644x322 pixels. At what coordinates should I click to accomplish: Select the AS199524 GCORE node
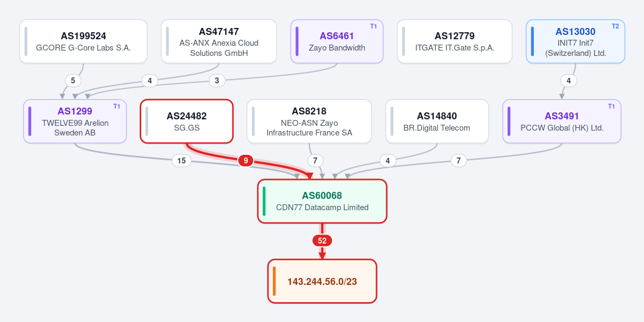click(x=83, y=41)
